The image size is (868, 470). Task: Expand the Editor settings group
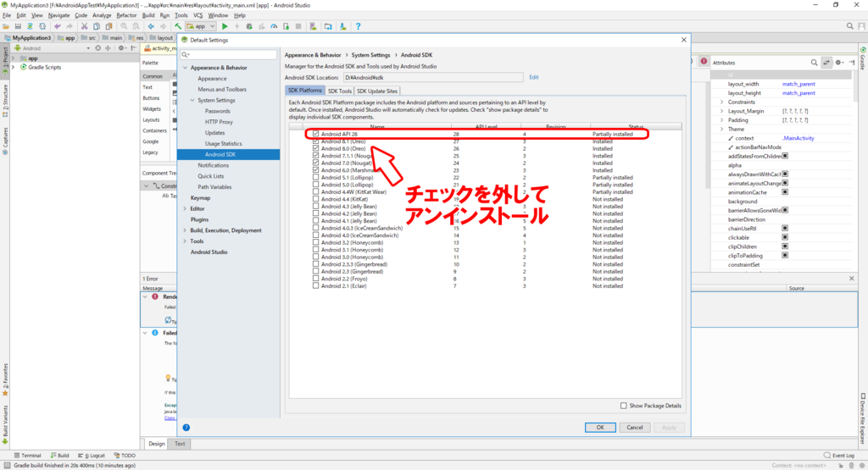pos(186,208)
